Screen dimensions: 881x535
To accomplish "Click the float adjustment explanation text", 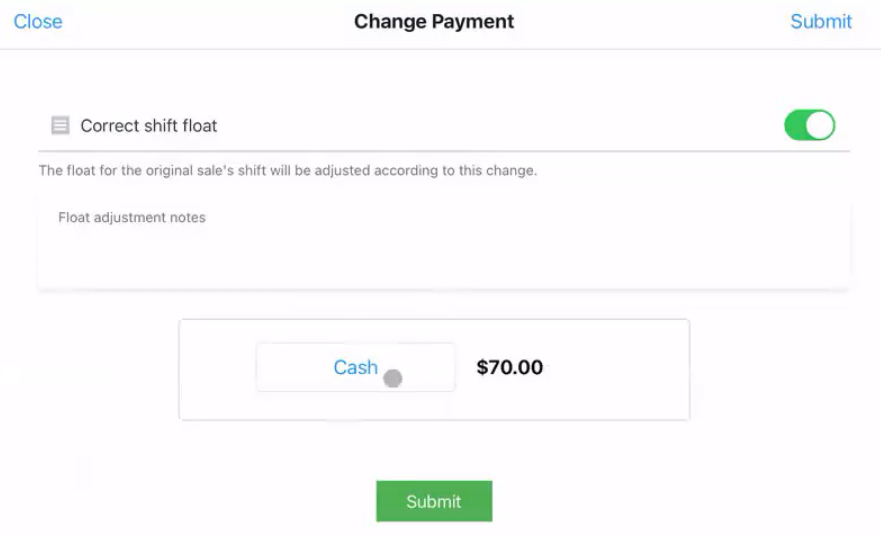I will [x=287, y=171].
